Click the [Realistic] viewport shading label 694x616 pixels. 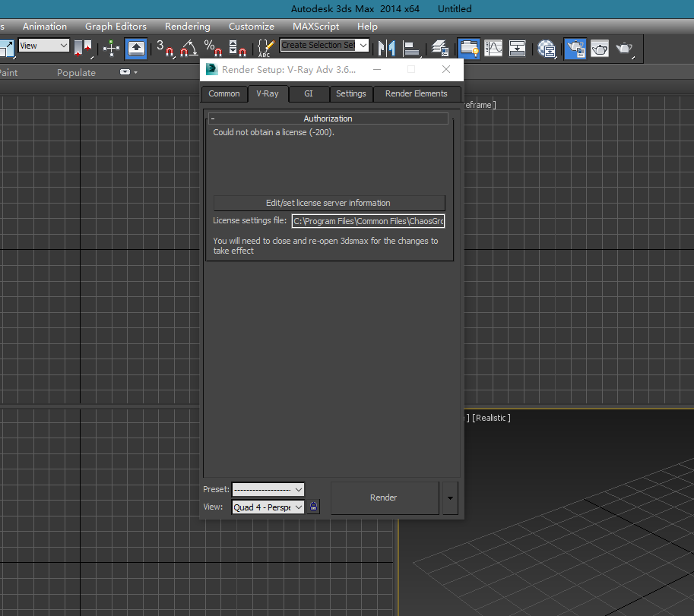(x=491, y=418)
